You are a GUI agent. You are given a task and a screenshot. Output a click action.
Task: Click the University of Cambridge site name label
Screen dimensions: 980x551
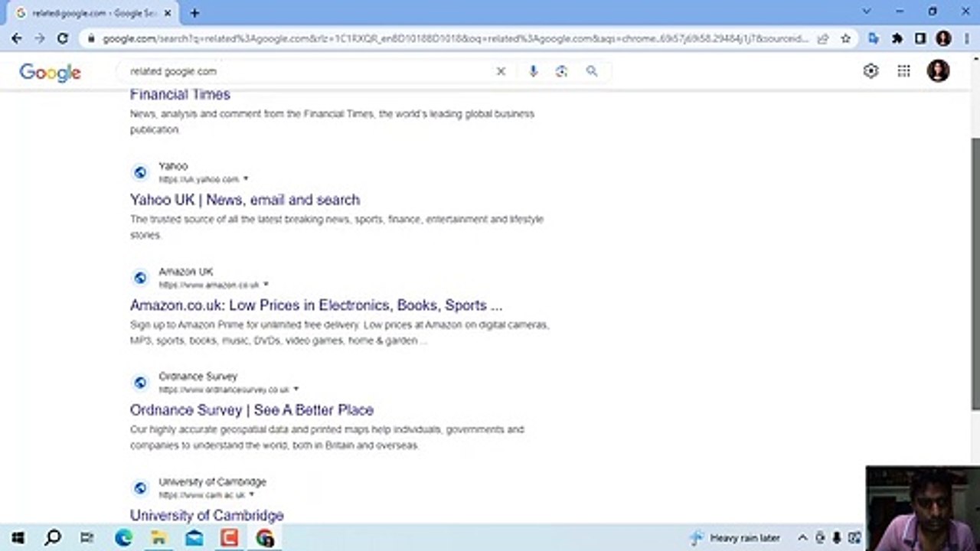(213, 482)
